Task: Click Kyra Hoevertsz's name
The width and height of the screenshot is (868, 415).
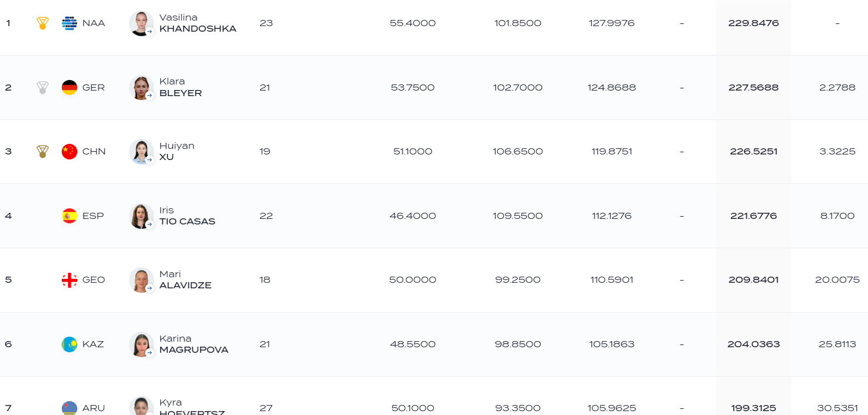Action: [x=192, y=407]
